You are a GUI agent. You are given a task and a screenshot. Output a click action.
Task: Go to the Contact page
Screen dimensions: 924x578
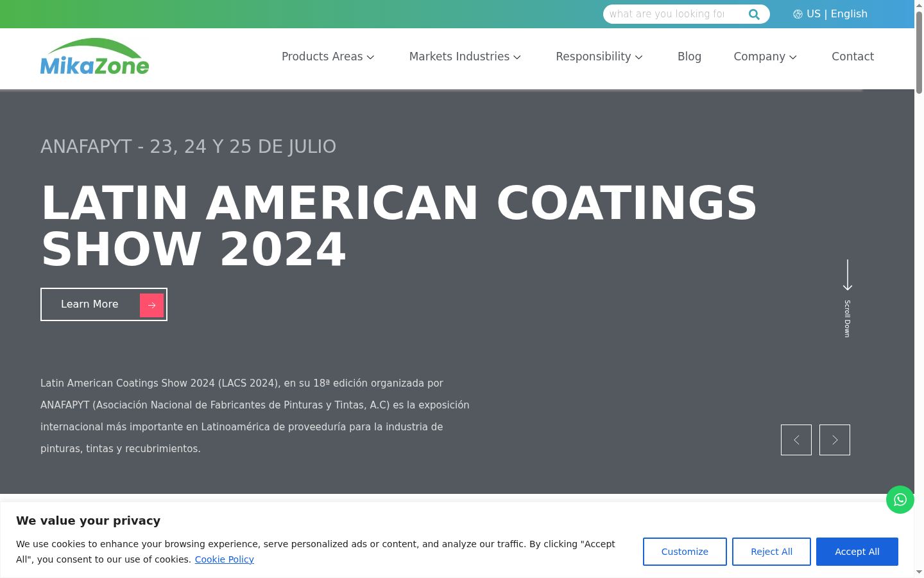[853, 57]
